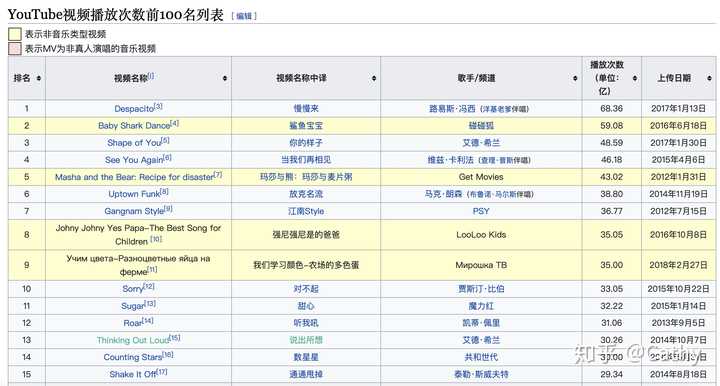Select the 我们学习颜色-农场的多色蛋 cell
Viewport: 720px width, 386px height.
[x=306, y=265]
